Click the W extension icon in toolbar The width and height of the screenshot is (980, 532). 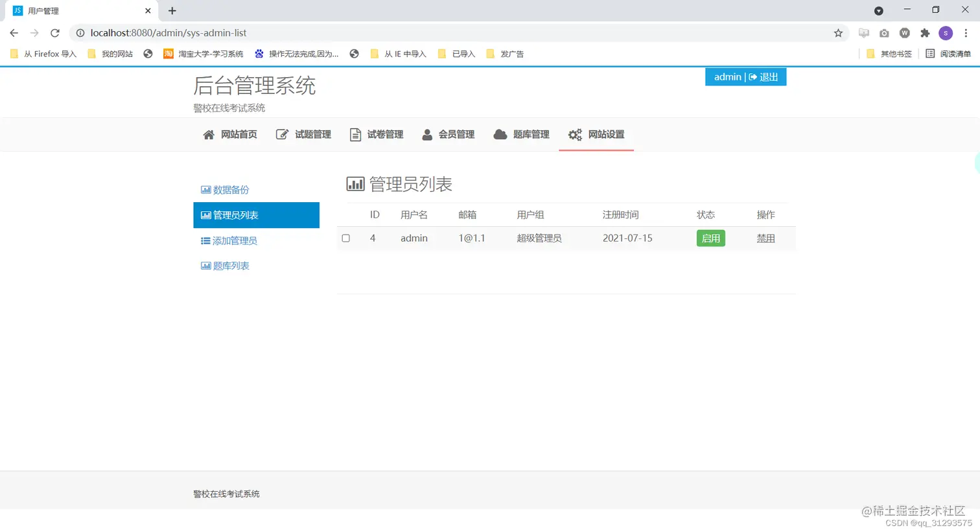tap(905, 33)
